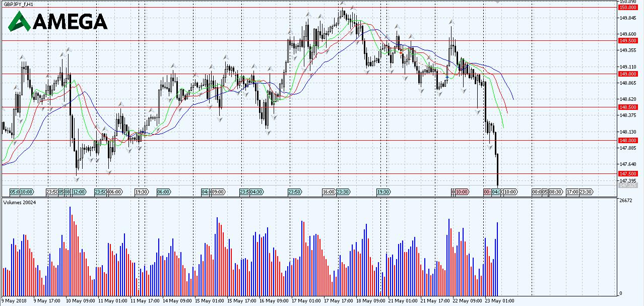644x306 pixels.
Task: Click the AMEGA logo
Action: (x=58, y=22)
